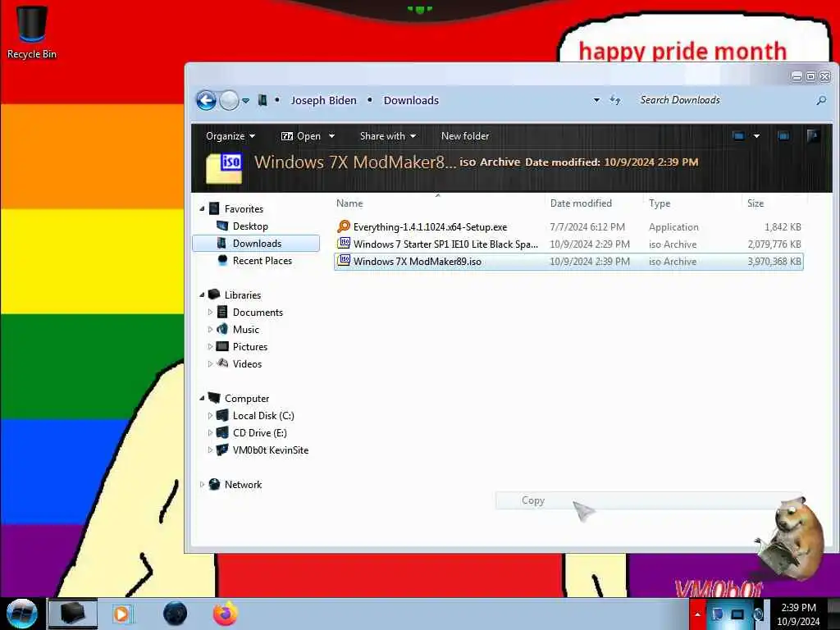Screen dimensions: 840x630
Task: Open Local Disk (C:)
Action: click(x=263, y=415)
